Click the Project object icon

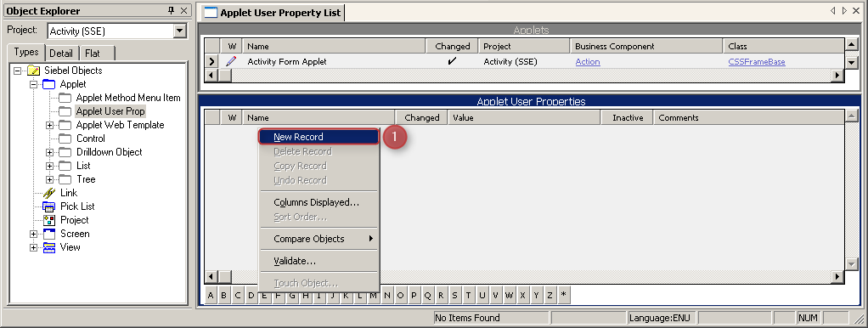(x=49, y=220)
